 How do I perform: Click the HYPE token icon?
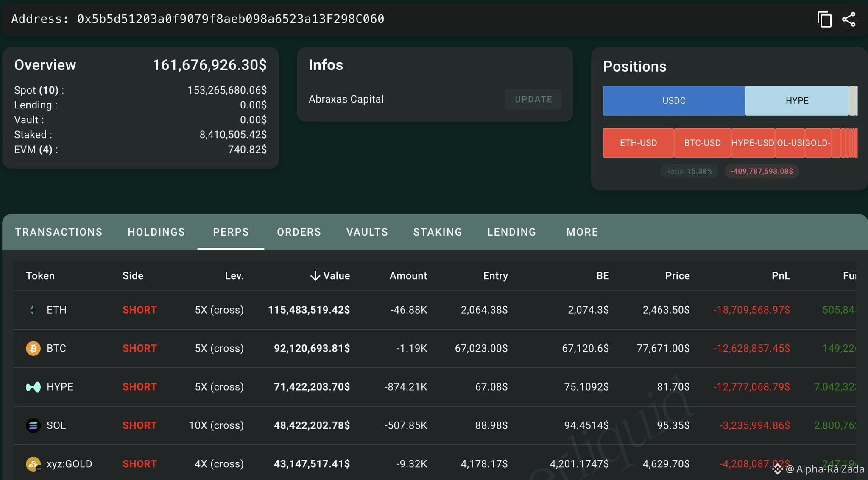33,387
